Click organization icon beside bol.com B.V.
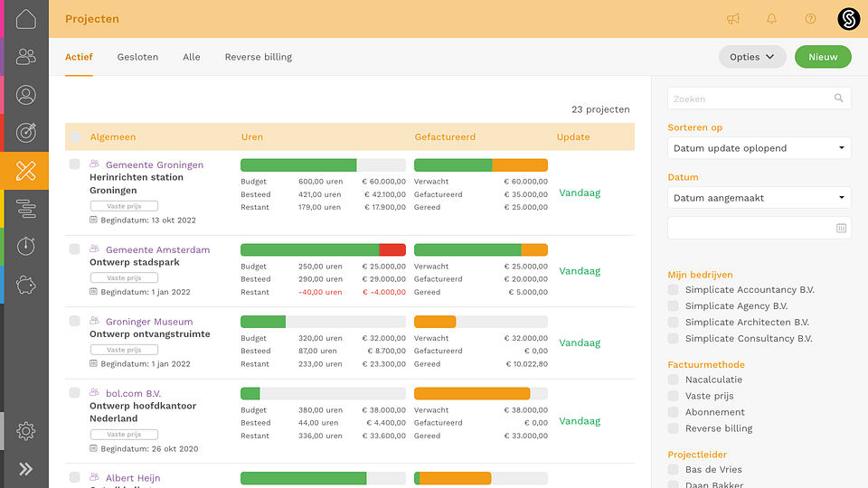This screenshot has height=488, width=868. click(x=94, y=393)
